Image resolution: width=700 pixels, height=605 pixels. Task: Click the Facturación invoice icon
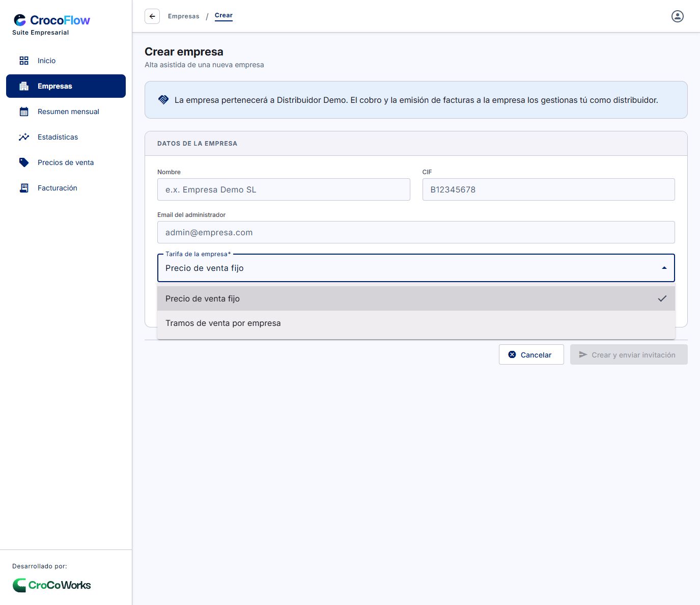(x=24, y=188)
